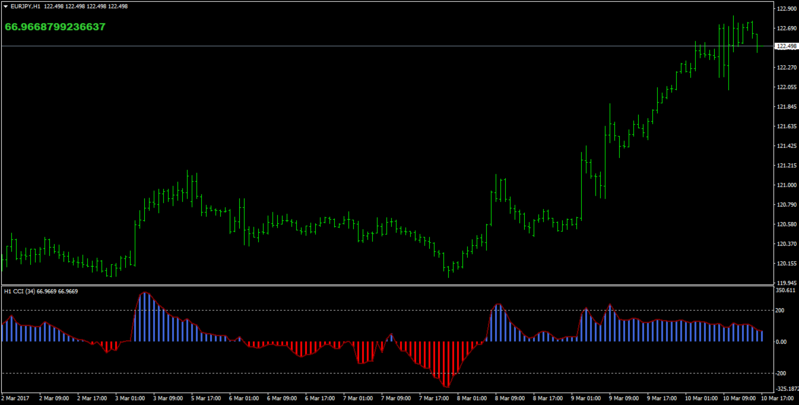Click the 2 Mar 17:00 time label
Viewport: 799px width, 405px height.
(x=92, y=398)
